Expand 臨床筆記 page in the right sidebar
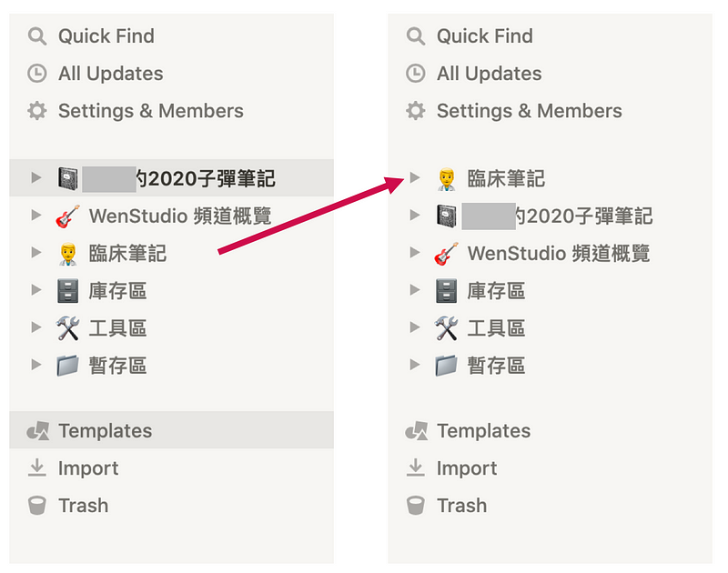The width and height of the screenshot is (728, 573). [415, 177]
